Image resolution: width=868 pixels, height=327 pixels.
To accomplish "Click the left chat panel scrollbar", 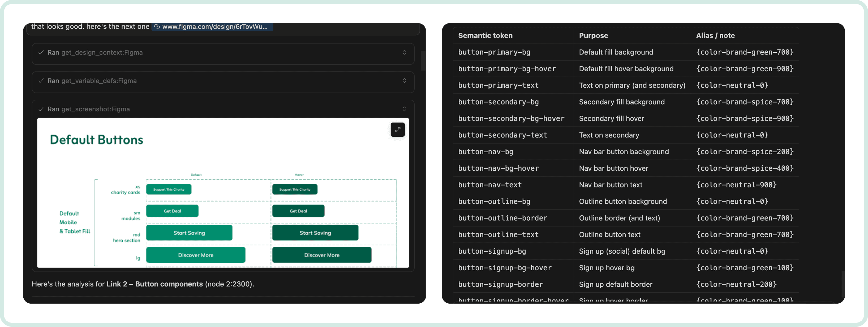I will click(x=423, y=61).
